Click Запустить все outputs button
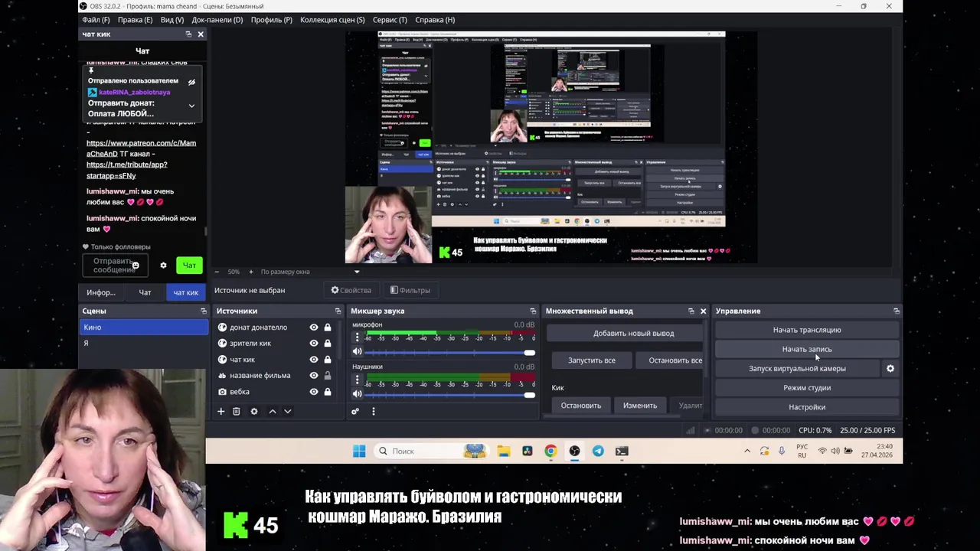 592,360
